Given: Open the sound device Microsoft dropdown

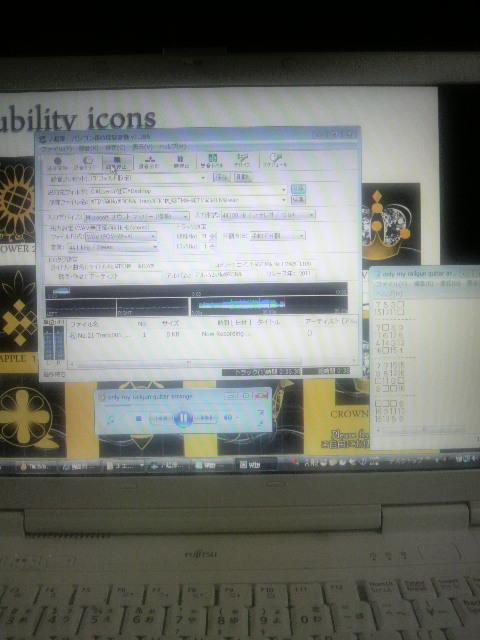Looking at the screenshot, I should [137, 217].
